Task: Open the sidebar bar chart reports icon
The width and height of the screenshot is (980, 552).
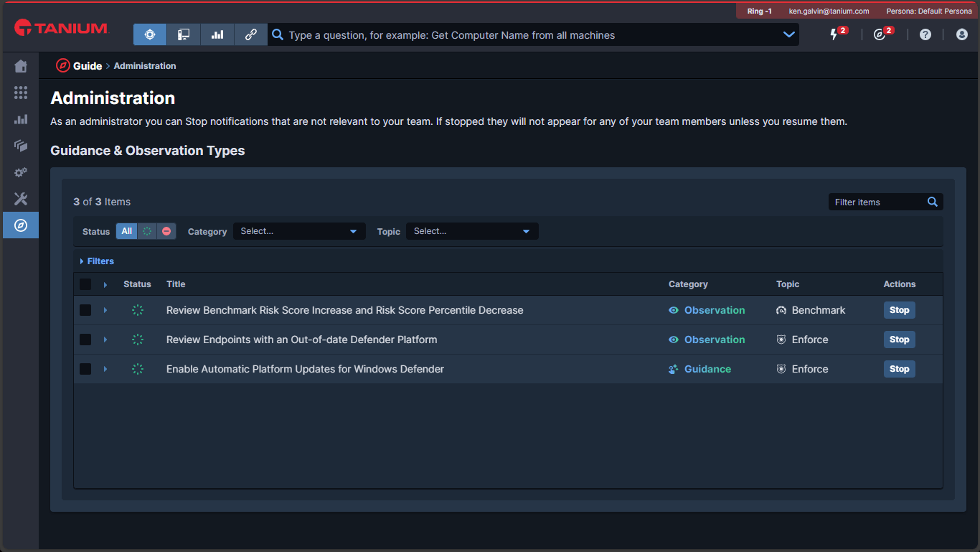Action: point(21,119)
